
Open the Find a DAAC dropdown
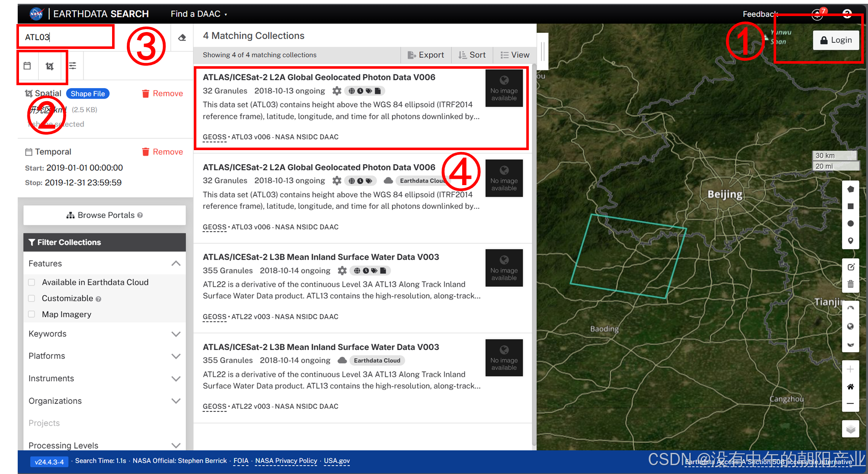click(198, 14)
